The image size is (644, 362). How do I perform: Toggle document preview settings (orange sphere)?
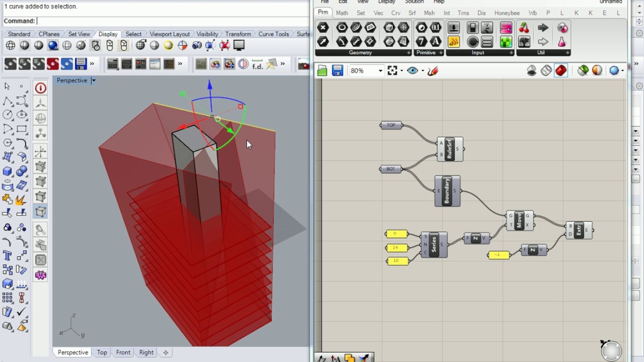(597, 71)
